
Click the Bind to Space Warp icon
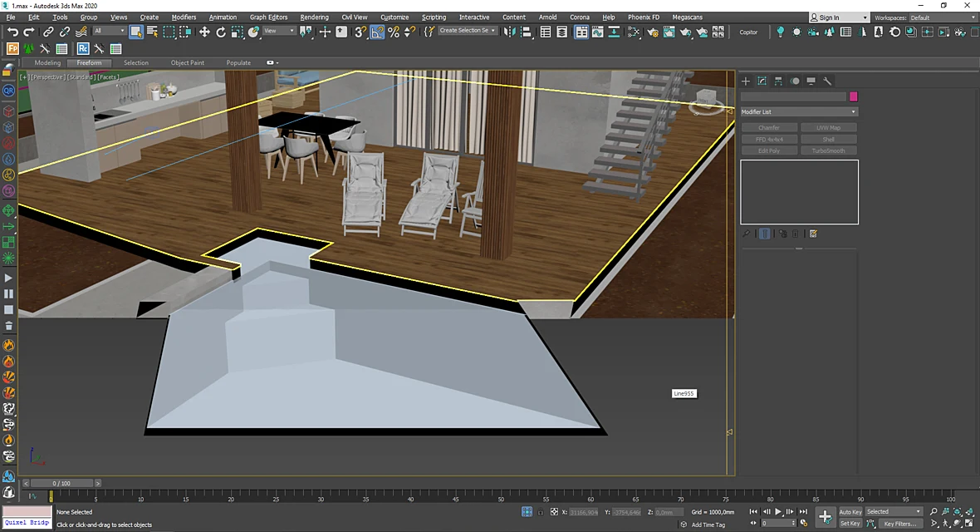pyautogui.click(x=81, y=32)
